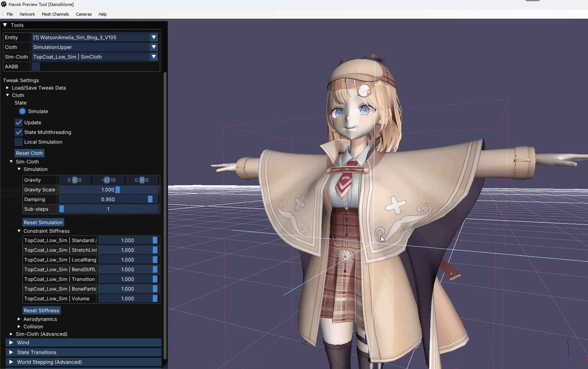Click the Gravity row label
This screenshot has height=369, width=588.
click(x=33, y=180)
